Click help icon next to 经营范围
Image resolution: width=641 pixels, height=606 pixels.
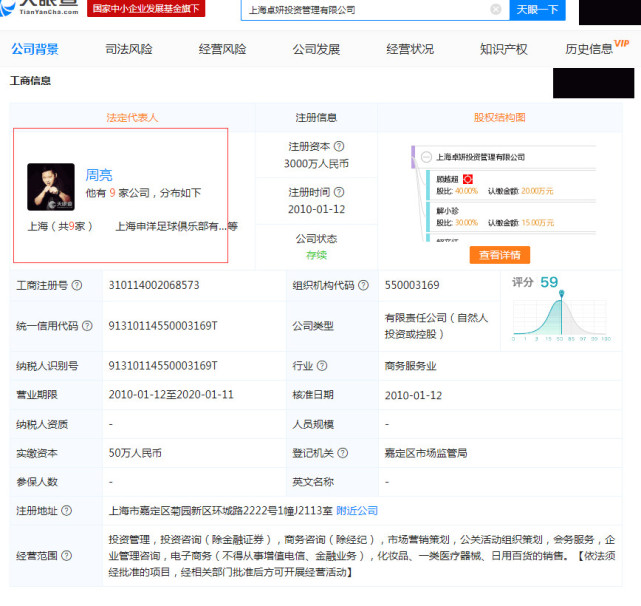coord(66,555)
